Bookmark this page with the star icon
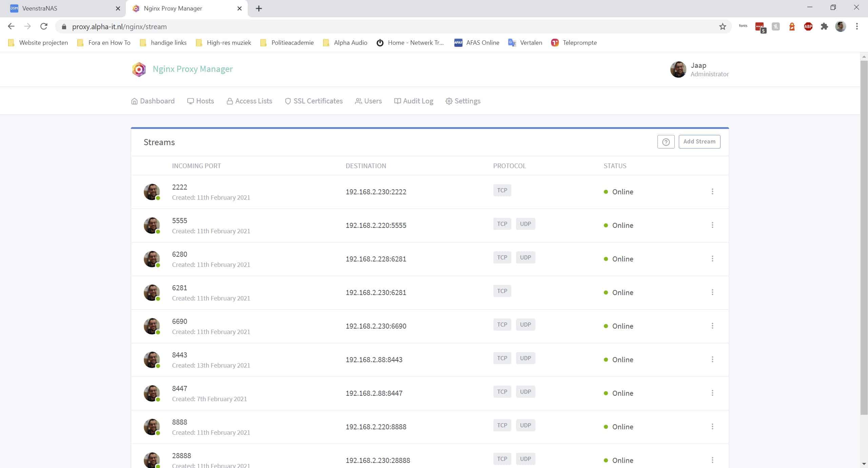The width and height of the screenshot is (868, 468). pyautogui.click(x=723, y=26)
